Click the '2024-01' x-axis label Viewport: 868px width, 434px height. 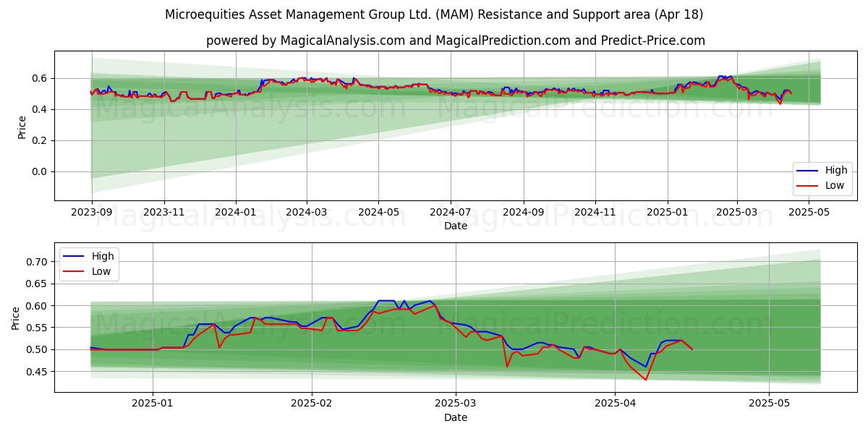[236, 213]
